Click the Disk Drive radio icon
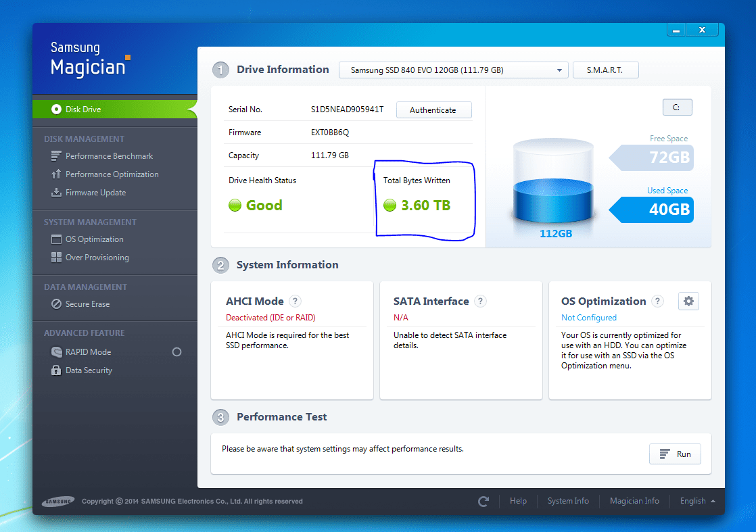The image size is (756, 532). (56, 110)
